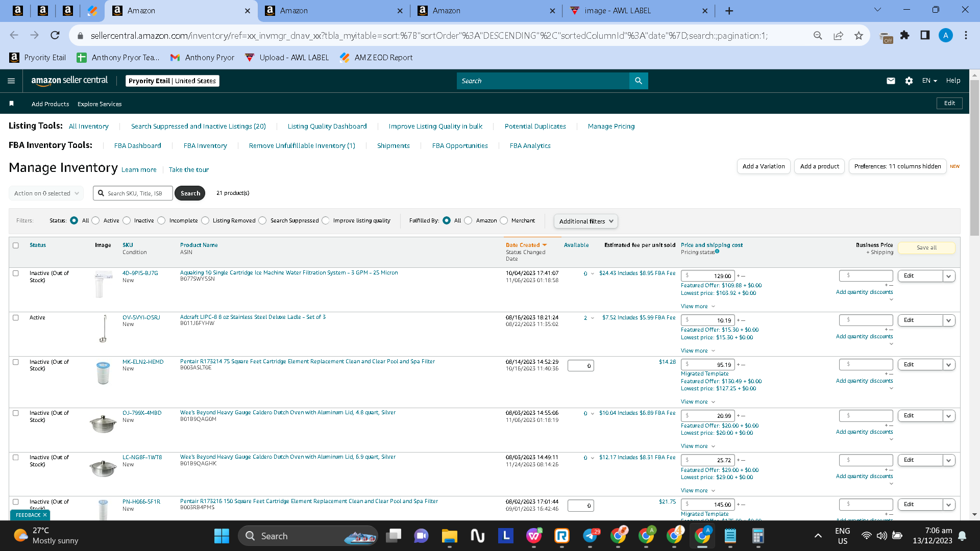
Task: Toggle the browser side panel icon
Action: click(925, 35)
